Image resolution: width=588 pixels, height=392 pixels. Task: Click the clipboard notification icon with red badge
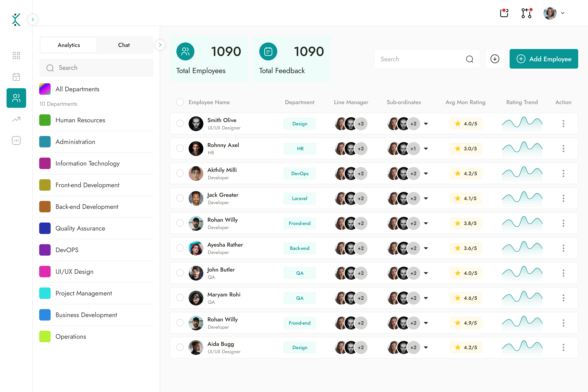(504, 13)
